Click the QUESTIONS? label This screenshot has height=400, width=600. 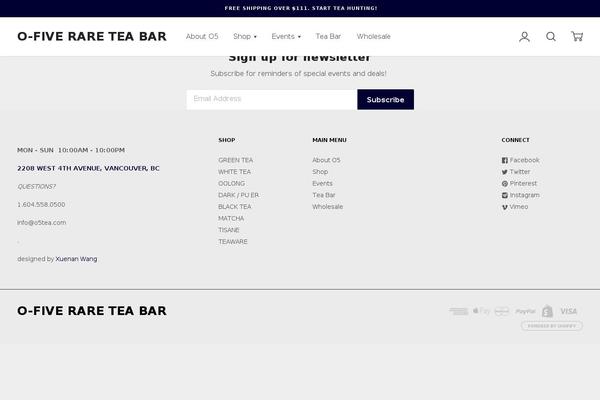coord(36,187)
